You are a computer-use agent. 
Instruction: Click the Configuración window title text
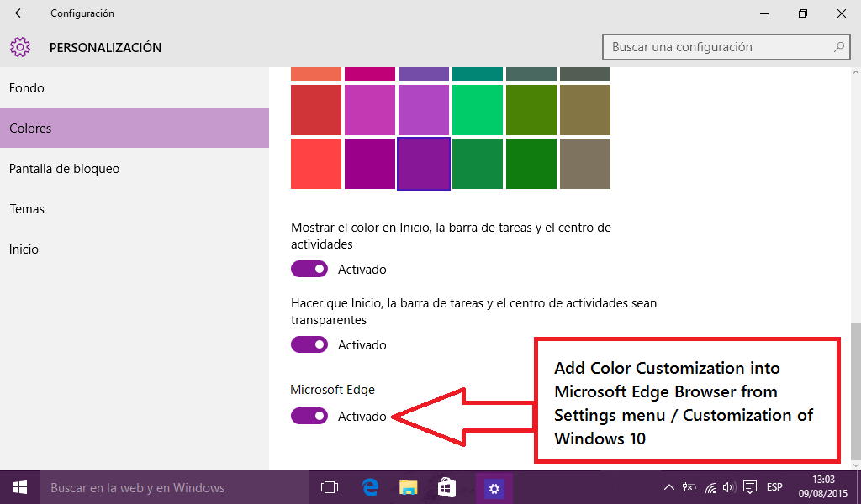[x=82, y=13]
